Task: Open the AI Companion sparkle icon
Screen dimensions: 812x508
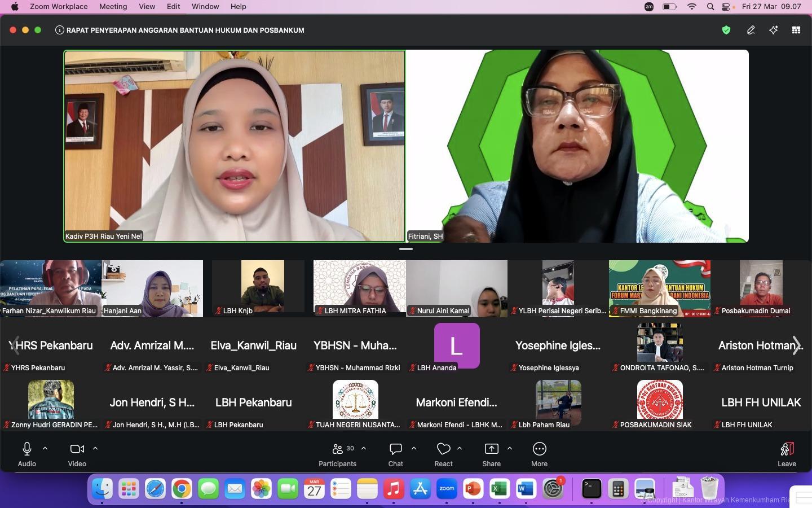Action: 774,30
